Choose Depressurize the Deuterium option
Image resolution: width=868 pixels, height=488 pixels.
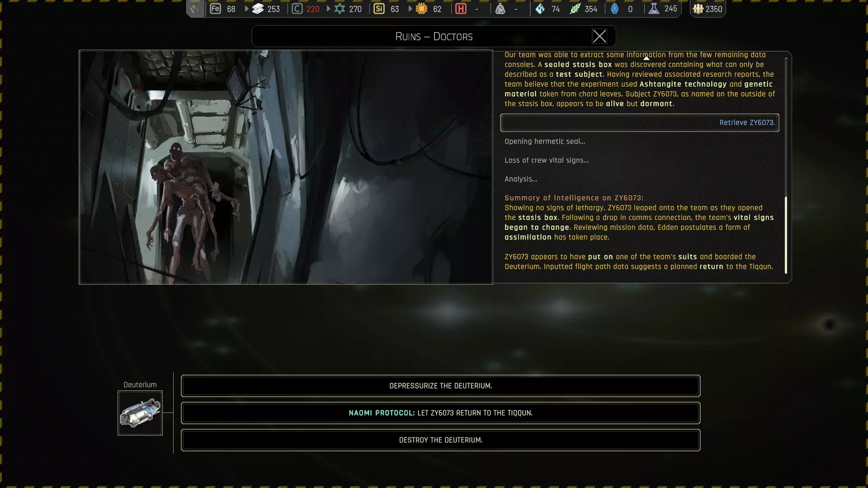(440, 386)
